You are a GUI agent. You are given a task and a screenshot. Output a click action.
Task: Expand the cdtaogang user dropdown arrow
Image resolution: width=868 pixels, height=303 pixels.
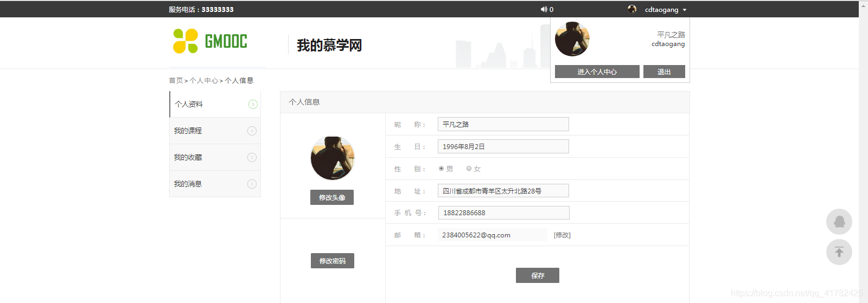click(x=685, y=10)
